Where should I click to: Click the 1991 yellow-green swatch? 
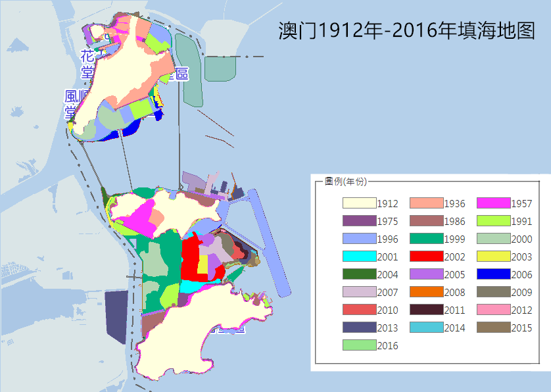[x=493, y=222]
